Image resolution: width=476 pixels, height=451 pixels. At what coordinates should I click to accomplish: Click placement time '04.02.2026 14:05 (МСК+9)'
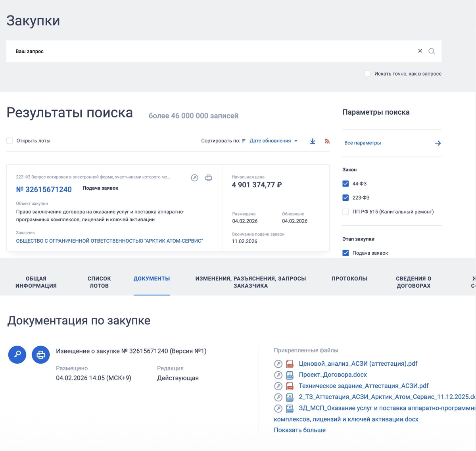point(94,378)
